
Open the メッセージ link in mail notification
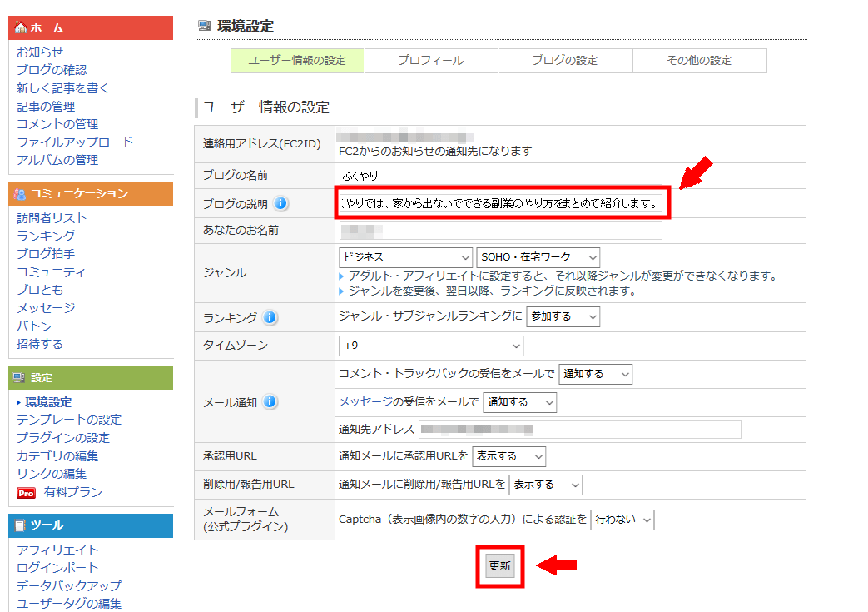point(365,401)
